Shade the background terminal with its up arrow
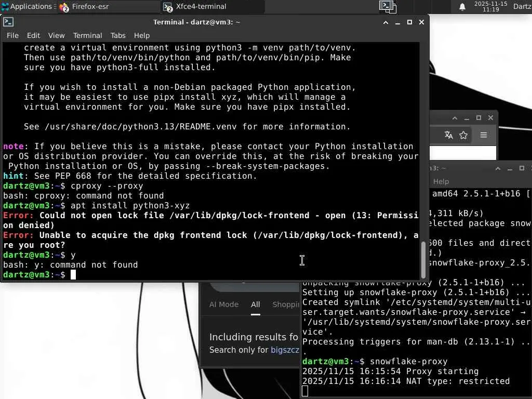Image resolution: width=532 pixels, height=399 pixels. (x=498, y=169)
